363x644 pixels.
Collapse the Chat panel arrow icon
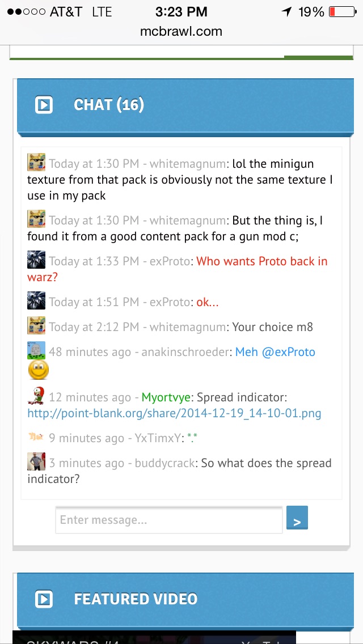click(x=44, y=105)
